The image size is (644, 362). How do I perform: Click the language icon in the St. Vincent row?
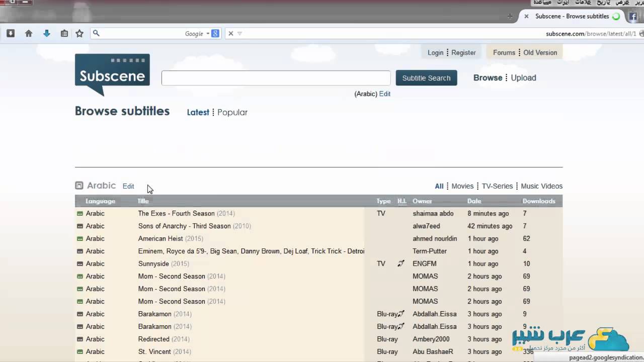pos(79,352)
